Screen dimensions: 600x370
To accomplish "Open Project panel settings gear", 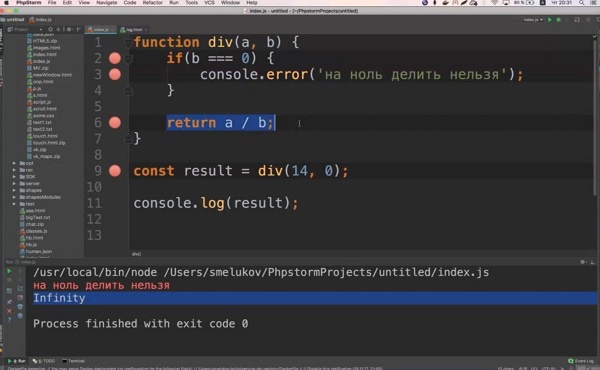I will (69, 29).
